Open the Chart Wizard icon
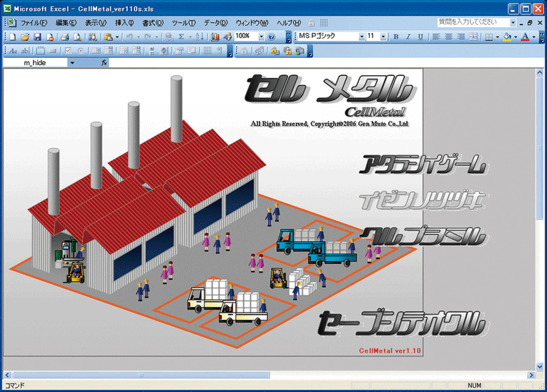Image resolution: width=547 pixels, height=392 pixels. tap(215, 36)
